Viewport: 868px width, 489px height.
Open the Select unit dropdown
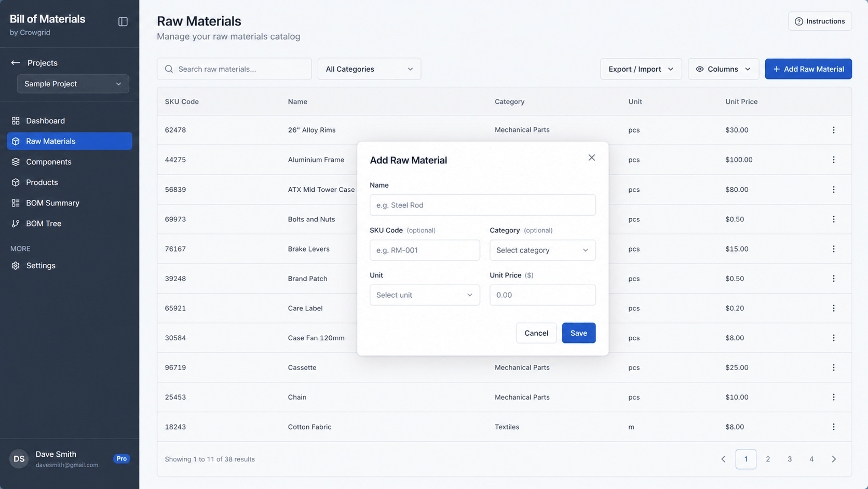[x=425, y=295]
